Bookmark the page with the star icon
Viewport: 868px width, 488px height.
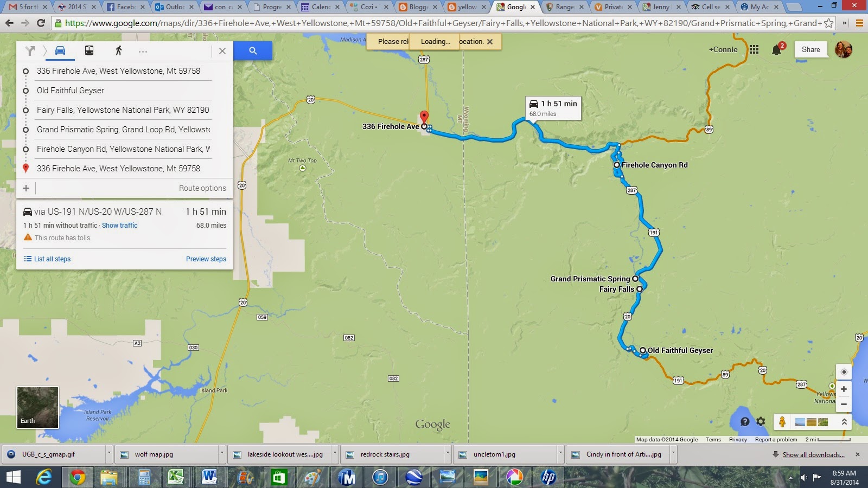click(x=828, y=23)
